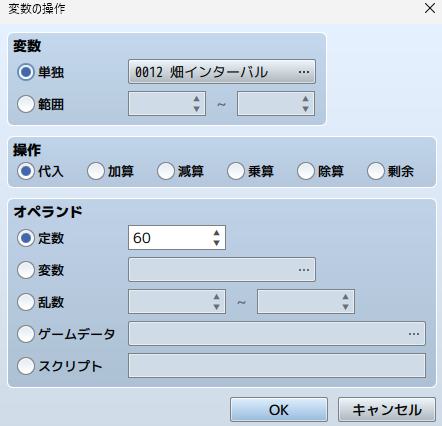Viewport: 442px width, 426px height.
Task: Click the range end number field
Action: click(x=276, y=104)
